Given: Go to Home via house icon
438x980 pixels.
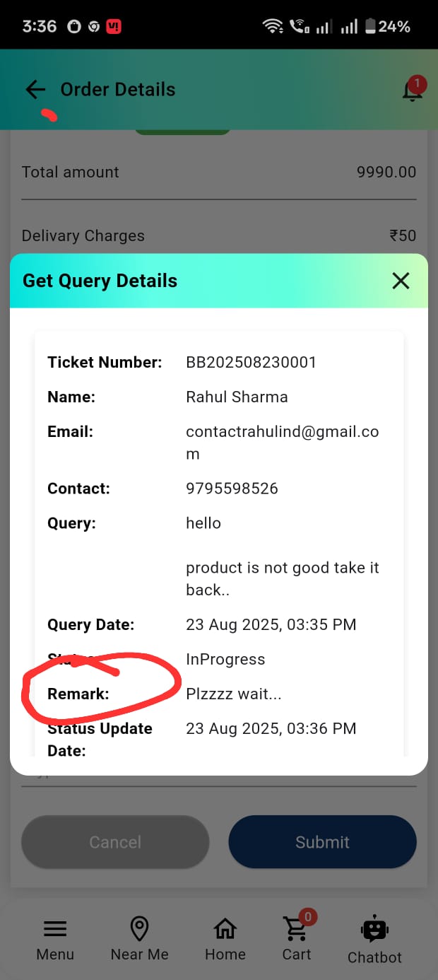Looking at the screenshot, I should (225, 928).
